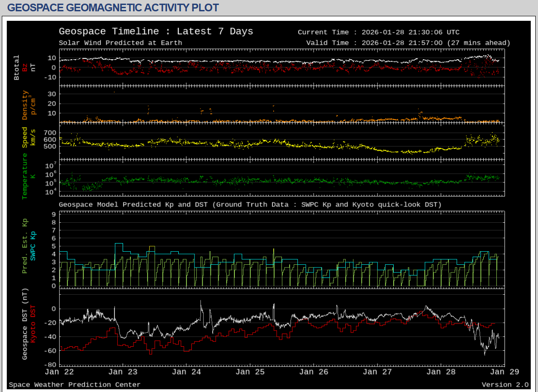Click the Jan 22 date on the time axis
Screen dimensions: 538x392
[60, 372]
